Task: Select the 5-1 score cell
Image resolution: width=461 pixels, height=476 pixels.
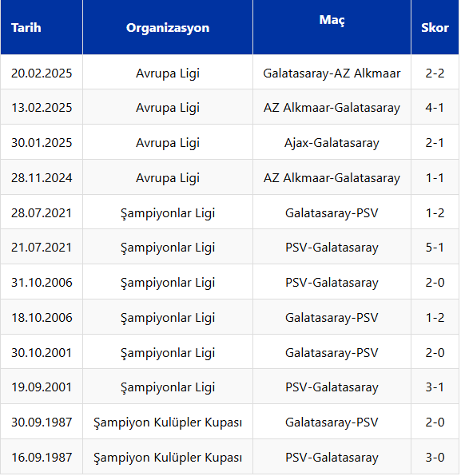Action: 435,247
